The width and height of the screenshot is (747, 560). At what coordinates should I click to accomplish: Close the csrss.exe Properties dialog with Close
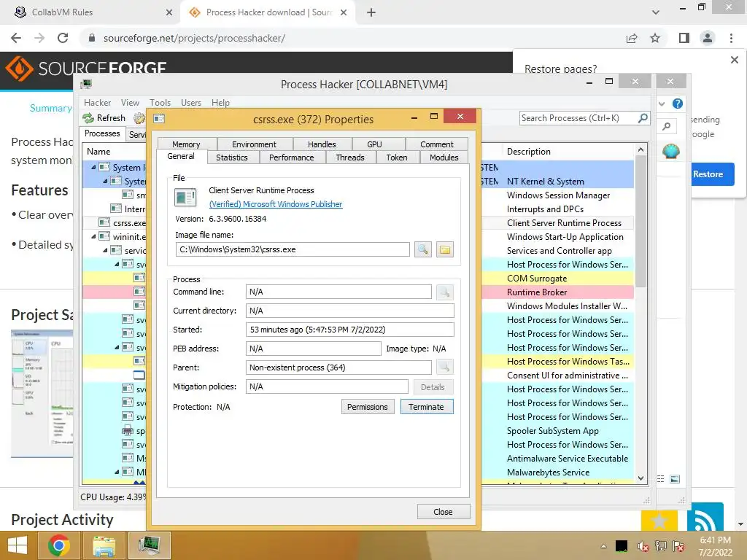443,511
